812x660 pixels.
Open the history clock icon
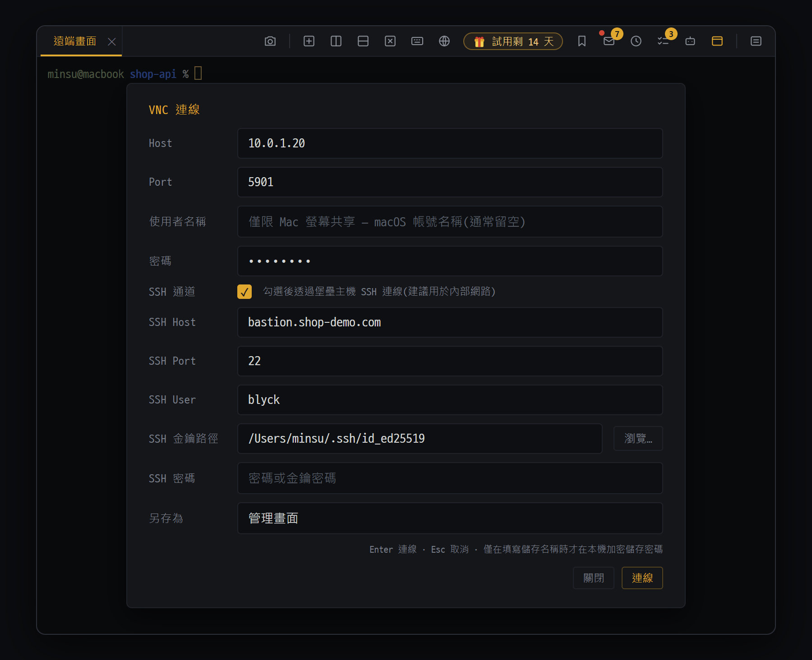click(636, 41)
